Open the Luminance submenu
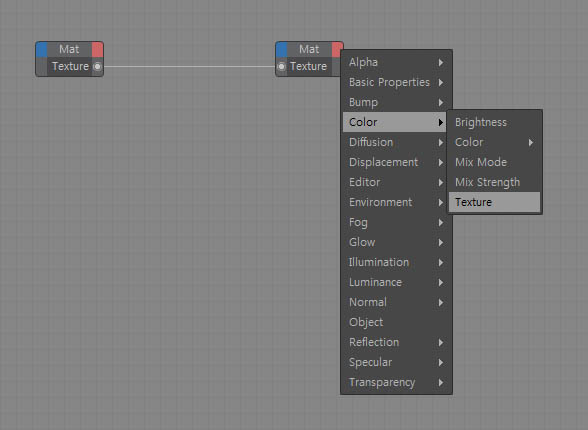The width and height of the screenshot is (588, 430). pos(396,282)
